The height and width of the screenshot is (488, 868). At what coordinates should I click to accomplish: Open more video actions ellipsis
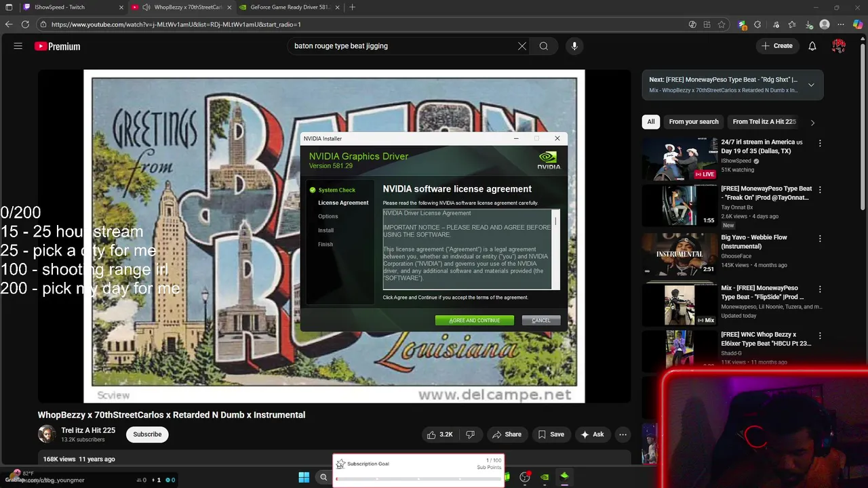tap(623, 434)
